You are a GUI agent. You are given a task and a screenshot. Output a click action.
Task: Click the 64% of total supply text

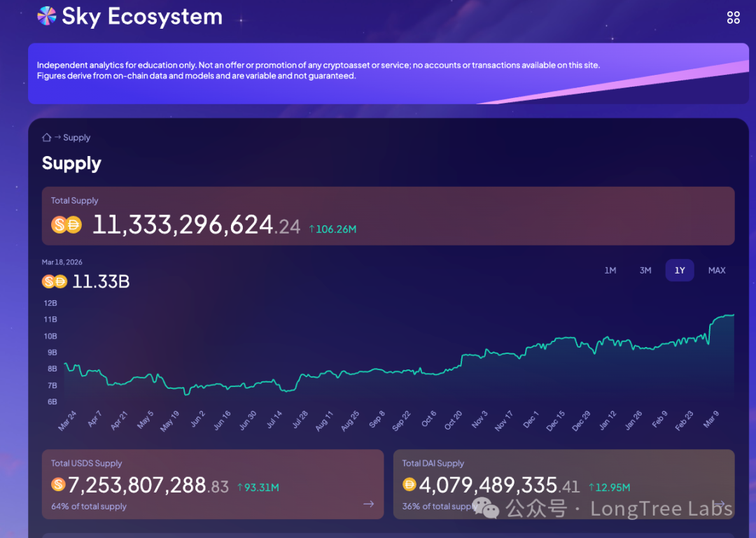89,507
